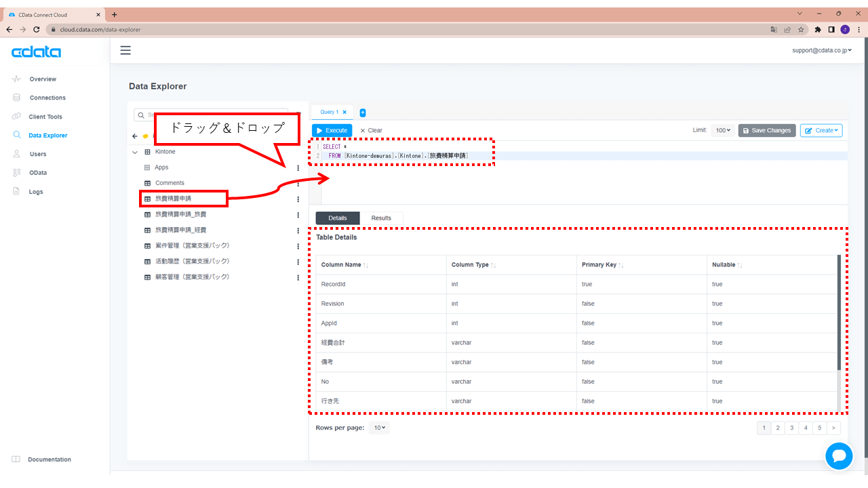Go to page 3 of table details
The height and width of the screenshot is (488, 868).
(791, 428)
